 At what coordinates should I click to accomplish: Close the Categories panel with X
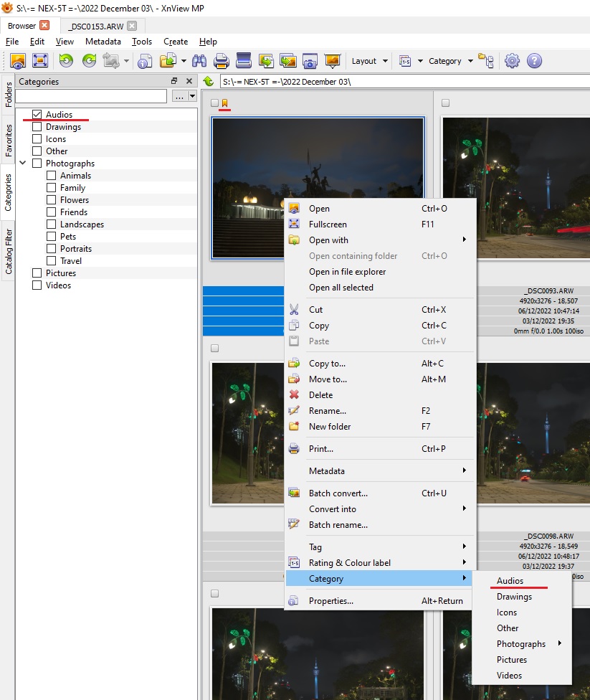click(x=189, y=81)
